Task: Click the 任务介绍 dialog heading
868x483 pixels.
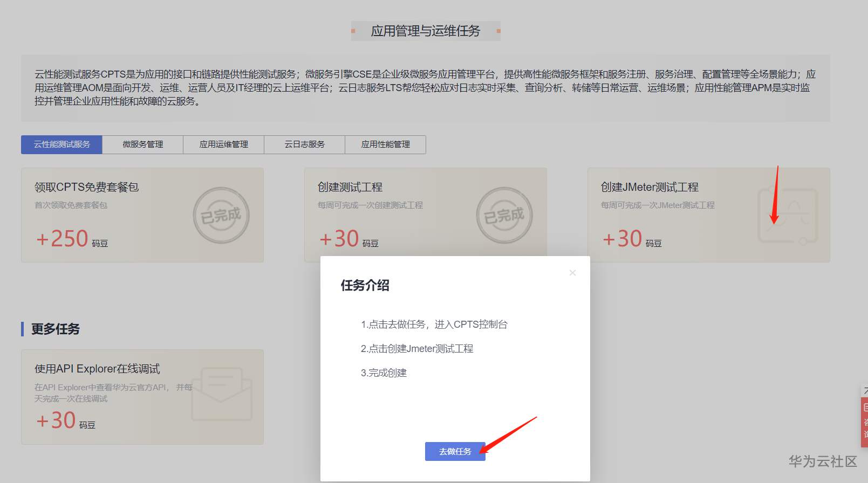Action: click(365, 285)
